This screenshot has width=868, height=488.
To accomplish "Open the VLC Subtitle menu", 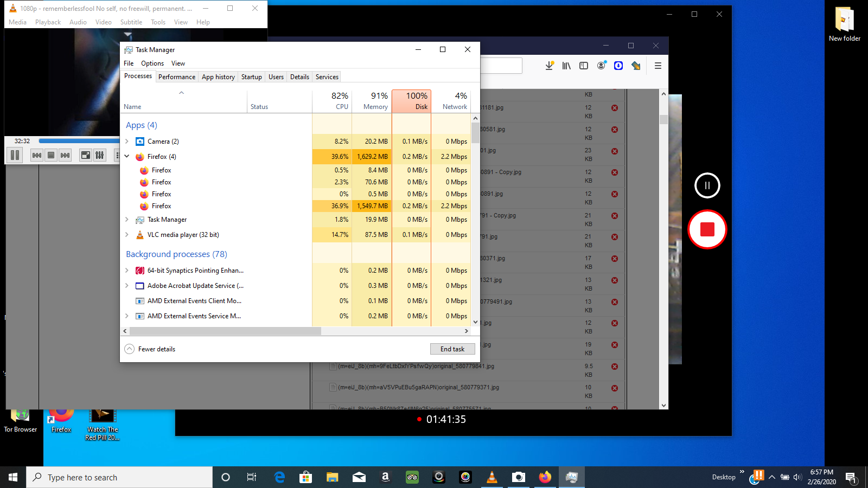I will (131, 22).
